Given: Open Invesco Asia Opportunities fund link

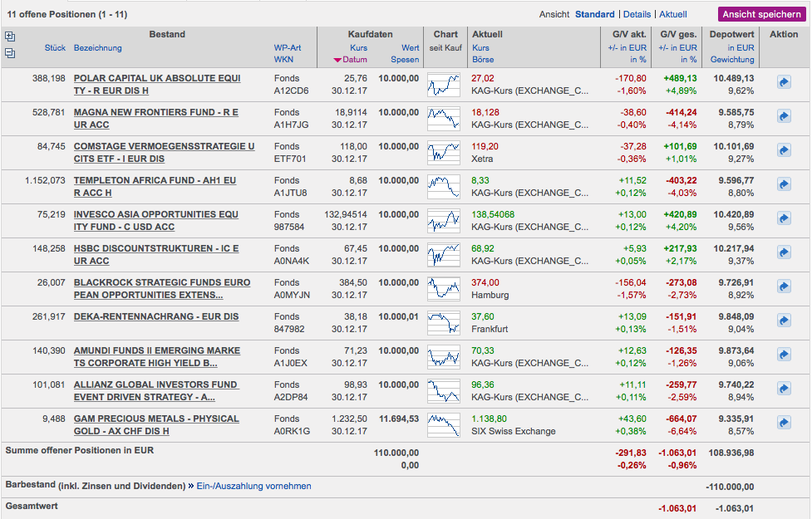Looking at the screenshot, I should point(156,220).
